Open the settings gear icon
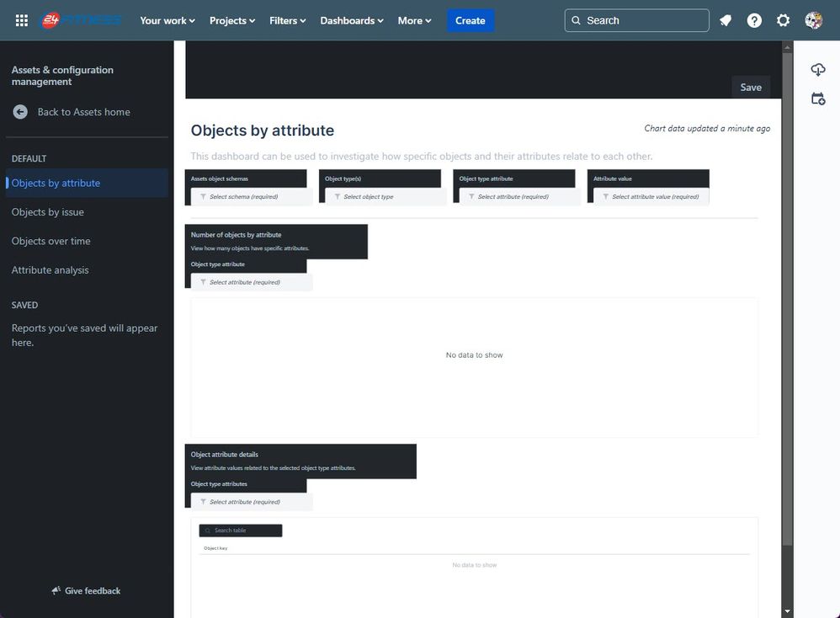Screen dimensions: 840x618 point(783,19)
